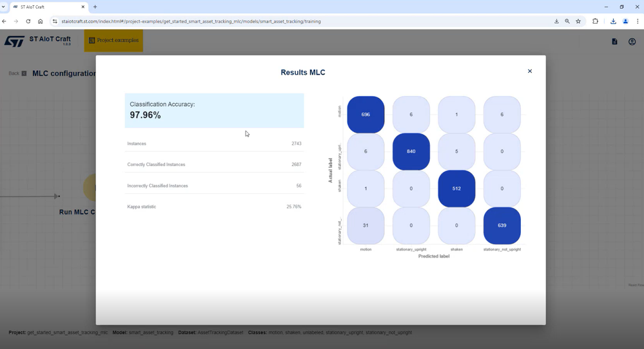The image size is (644, 349).
Task: Go to browser home page
Action: coord(40,21)
